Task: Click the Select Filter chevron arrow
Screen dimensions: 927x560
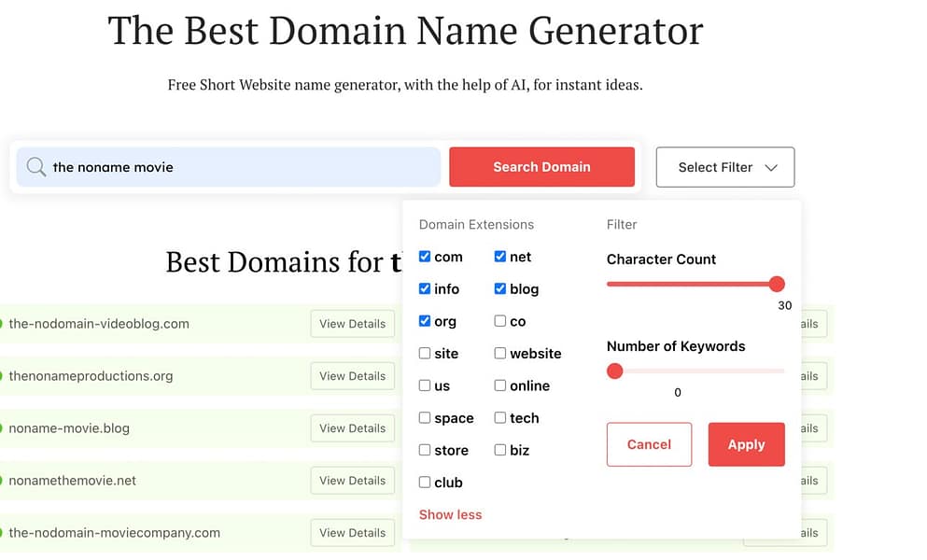Action: click(771, 168)
